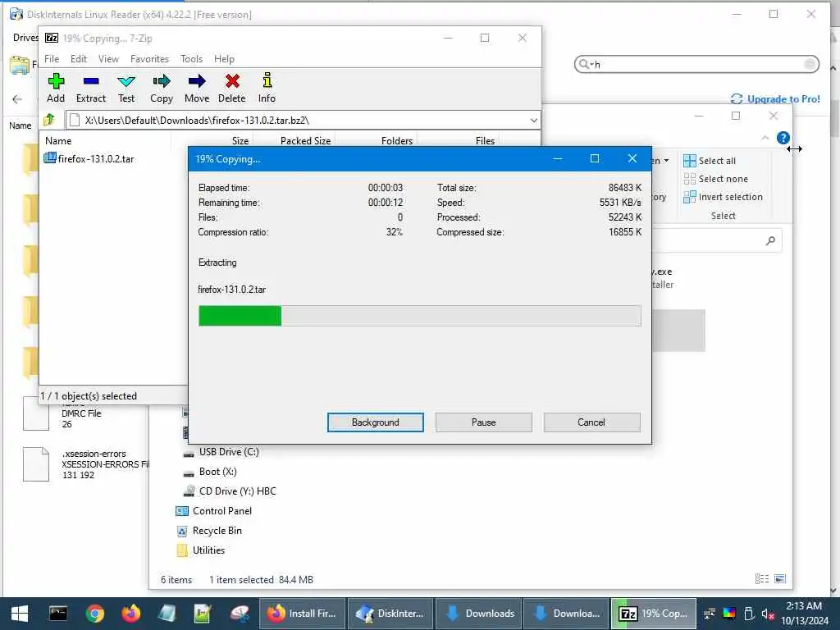Open the Windows Start menu
Screen dimensions: 840x630
click(x=20, y=614)
